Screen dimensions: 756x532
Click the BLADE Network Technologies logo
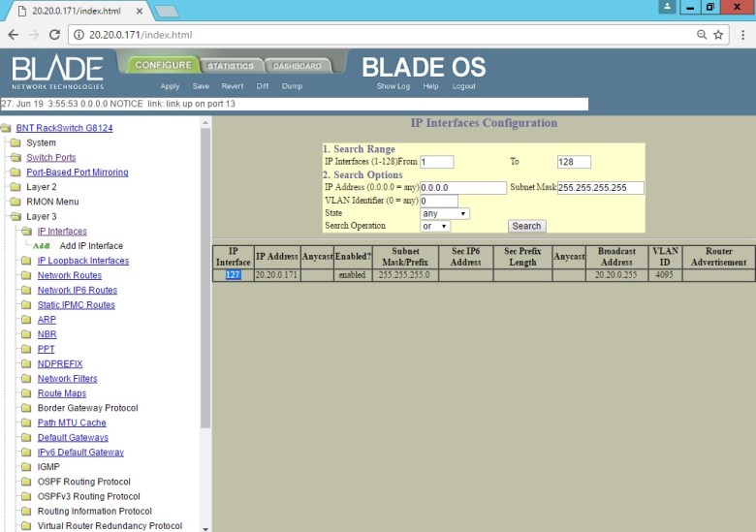pos(57,73)
